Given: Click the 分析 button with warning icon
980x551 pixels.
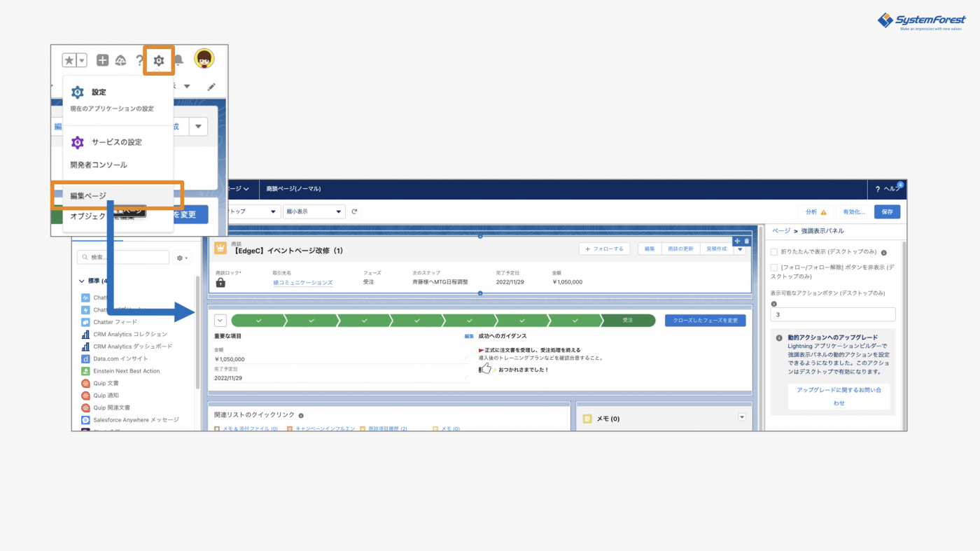Looking at the screenshot, I should (815, 211).
